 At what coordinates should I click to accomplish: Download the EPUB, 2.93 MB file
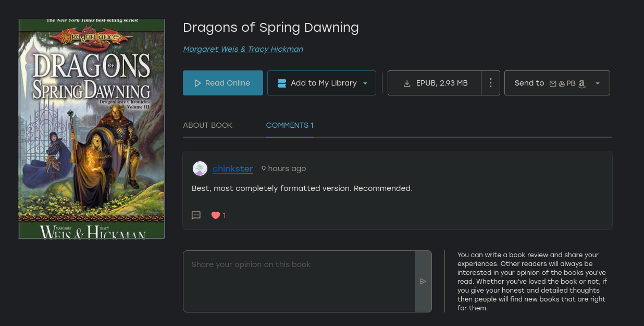point(435,83)
